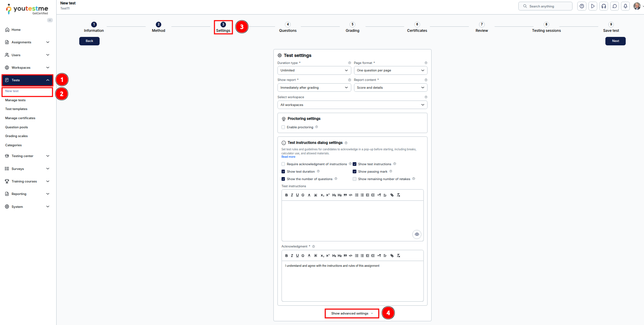Open Test templates in sidebar
Image resolution: width=644 pixels, height=325 pixels.
click(16, 109)
